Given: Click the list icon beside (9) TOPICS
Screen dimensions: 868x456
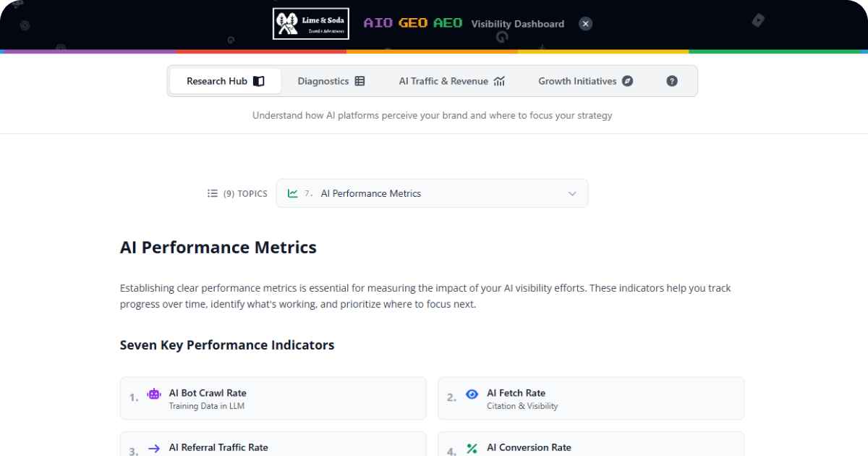Looking at the screenshot, I should pyautogui.click(x=213, y=193).
